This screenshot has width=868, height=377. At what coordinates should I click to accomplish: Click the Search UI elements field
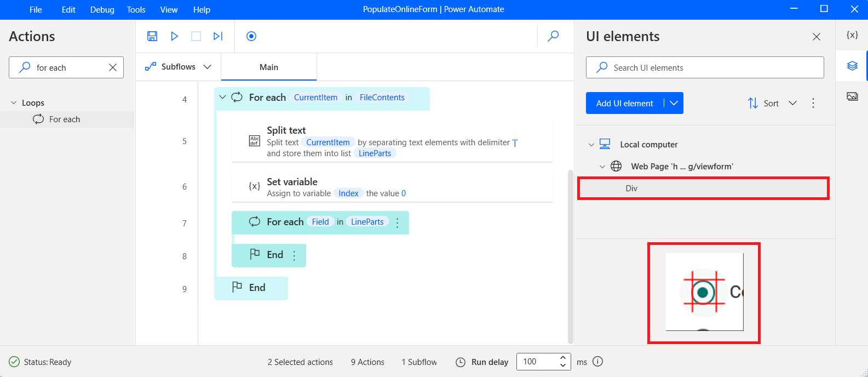point(705,67)
